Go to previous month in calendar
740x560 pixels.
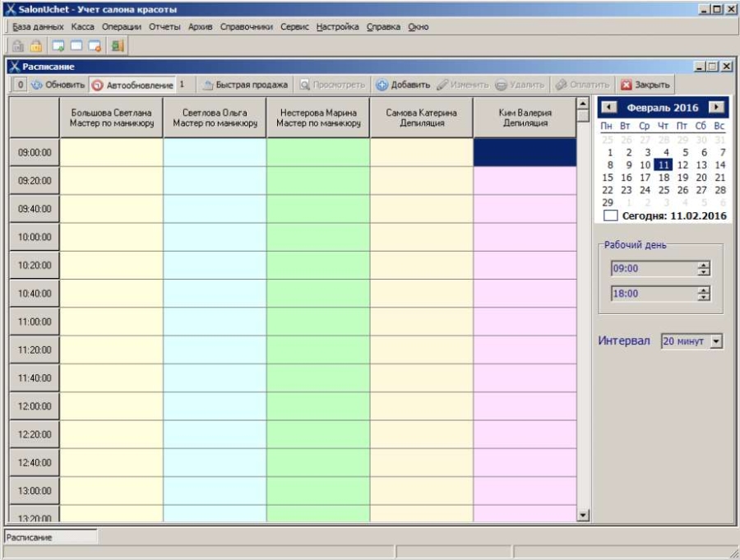click(608, 107)
